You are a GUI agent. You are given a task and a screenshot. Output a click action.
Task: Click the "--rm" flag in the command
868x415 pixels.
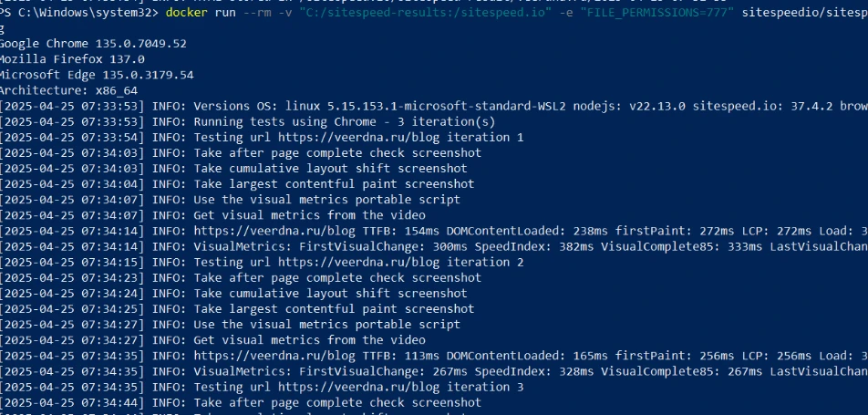(x=258, y=12)
